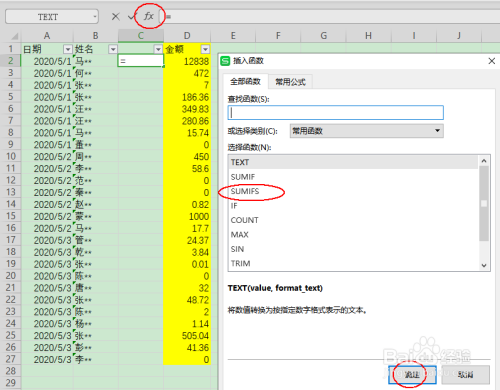This screenshot has height=390, width=500.
Task: Select column E header
Action: [233, 36]
